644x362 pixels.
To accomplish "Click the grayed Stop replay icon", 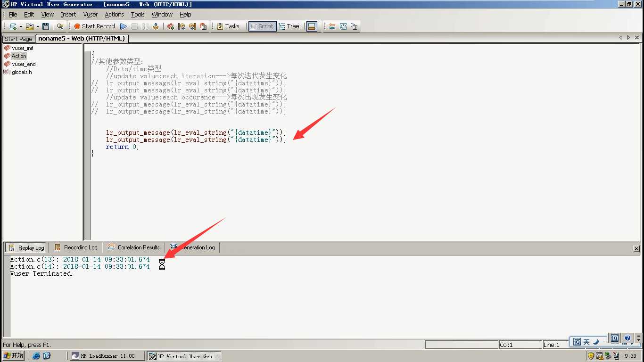I will coord(134,26).
